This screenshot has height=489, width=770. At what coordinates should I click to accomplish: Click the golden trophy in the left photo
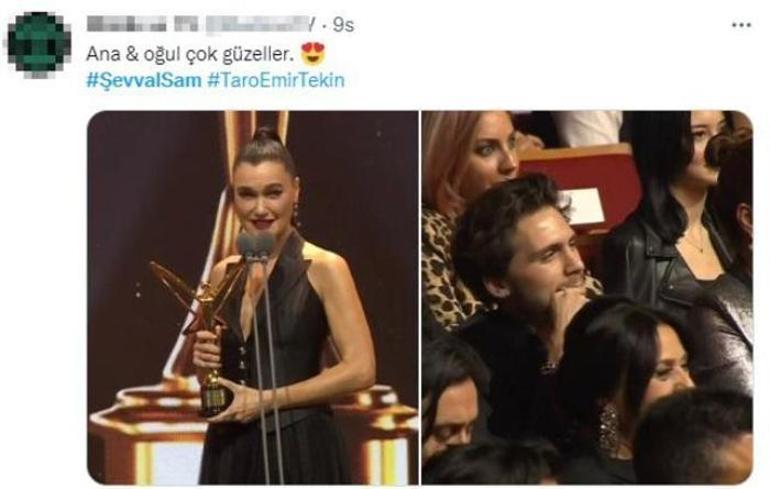tap(202, 334)
